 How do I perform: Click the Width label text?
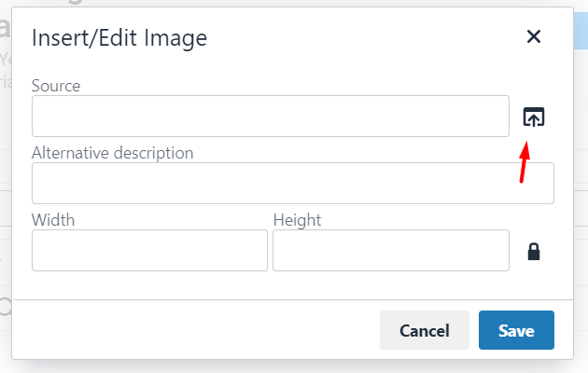pos(53,220)
